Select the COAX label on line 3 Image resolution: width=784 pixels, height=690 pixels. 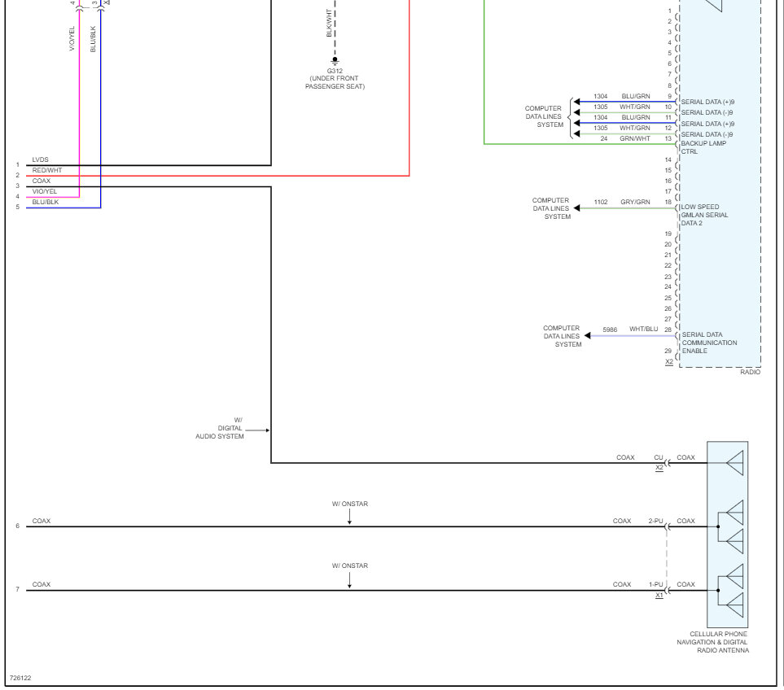(x=42, y=181)
